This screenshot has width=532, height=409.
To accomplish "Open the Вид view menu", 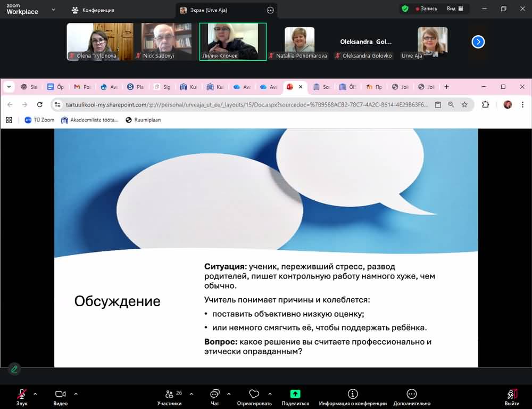I will click(x=455, y=9).
